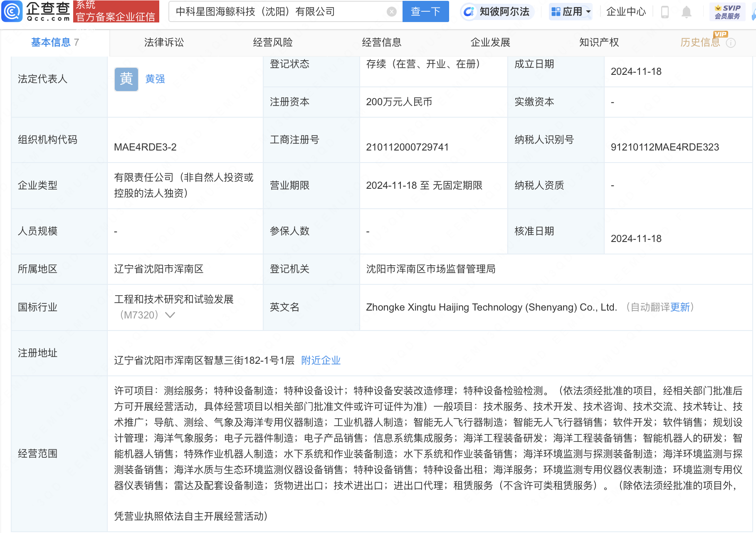Screen dimensions: 756x533
Task: Click the 附近企业 link
Action: 321,360
